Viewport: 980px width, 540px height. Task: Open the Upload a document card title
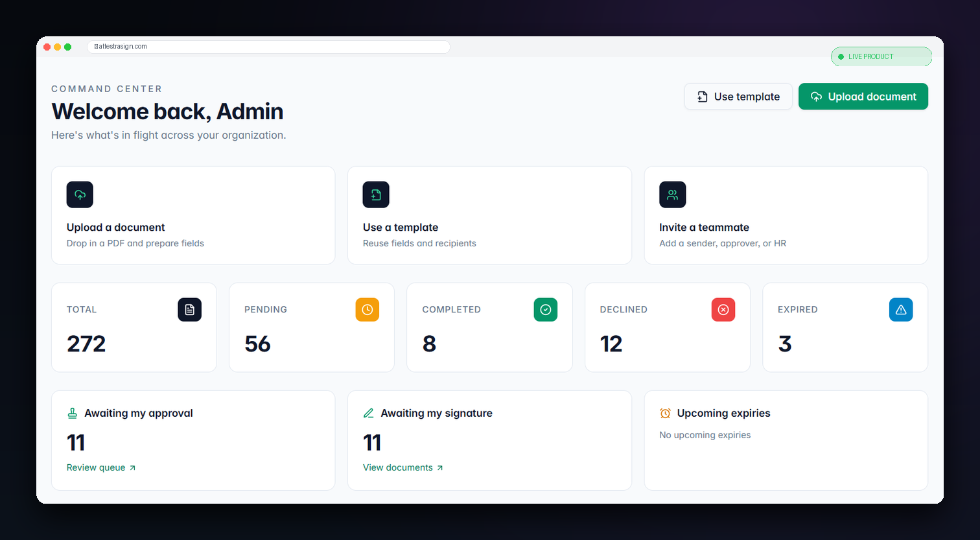click(115, 228)
